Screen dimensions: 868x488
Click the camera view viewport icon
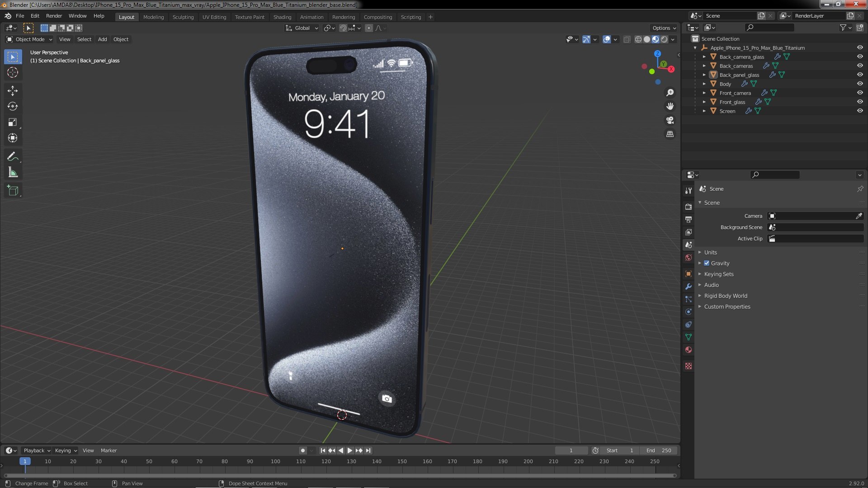coord(670,120)
